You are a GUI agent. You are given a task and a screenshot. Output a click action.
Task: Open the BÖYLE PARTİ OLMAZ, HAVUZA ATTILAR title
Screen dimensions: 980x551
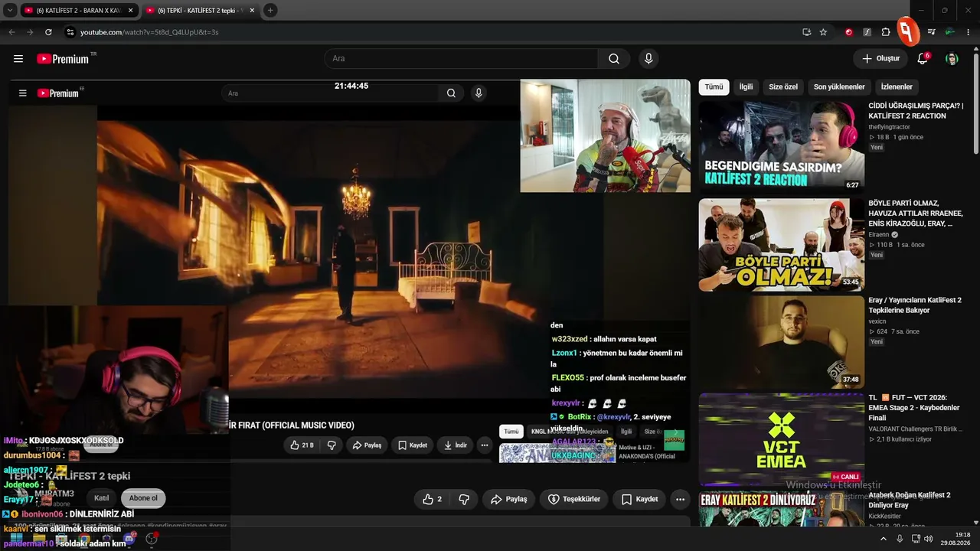[914, 214]
